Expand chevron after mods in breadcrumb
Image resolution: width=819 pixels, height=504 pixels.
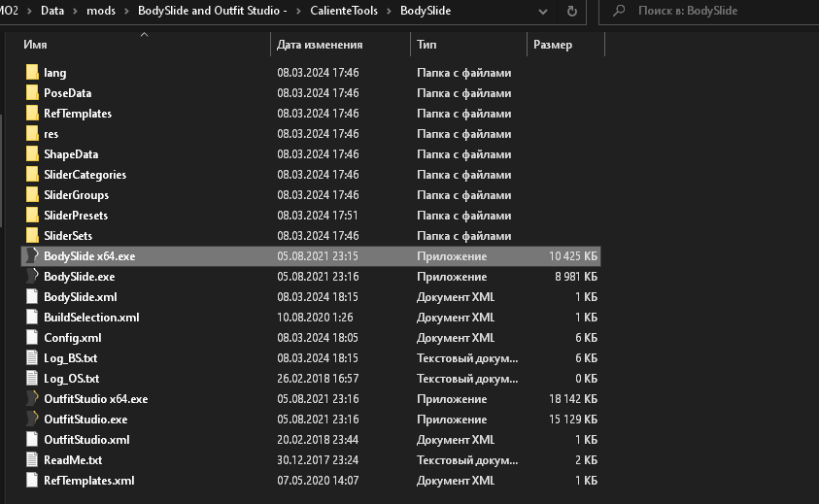126,11
